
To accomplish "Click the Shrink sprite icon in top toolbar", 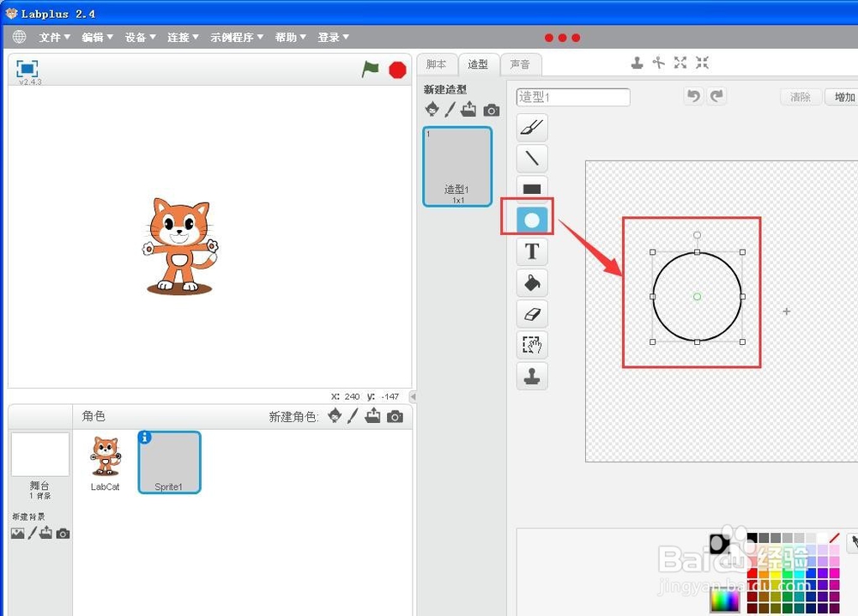I will [702, 63].
